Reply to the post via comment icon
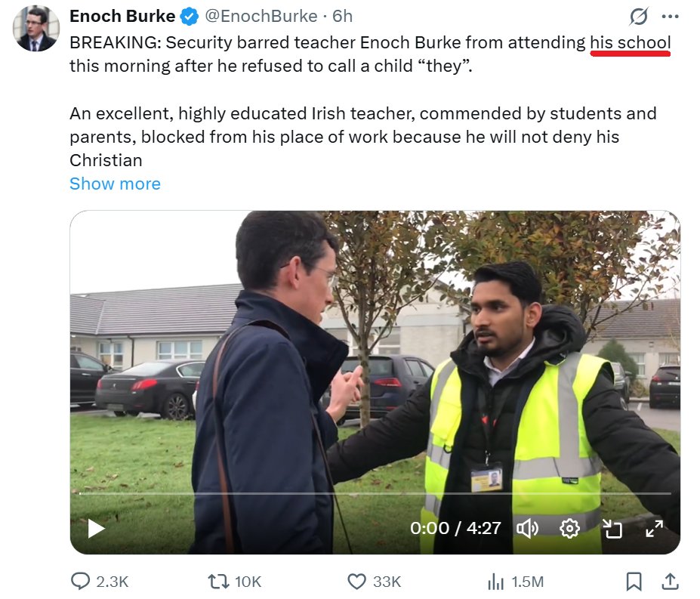 (x=81, y=581)
